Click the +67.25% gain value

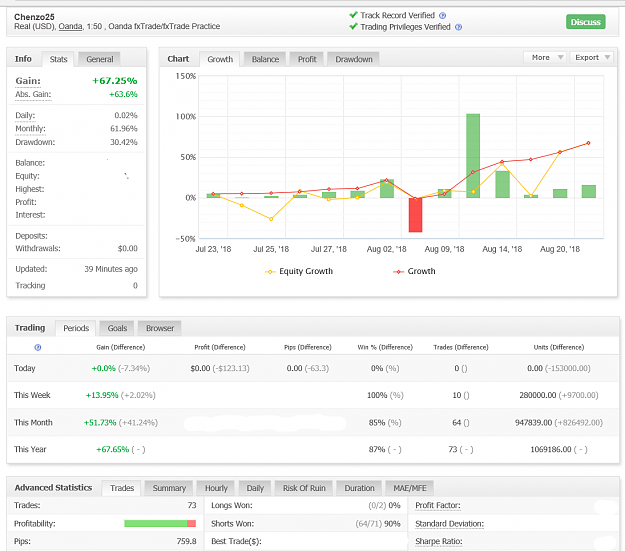click(x=115, y=81)
